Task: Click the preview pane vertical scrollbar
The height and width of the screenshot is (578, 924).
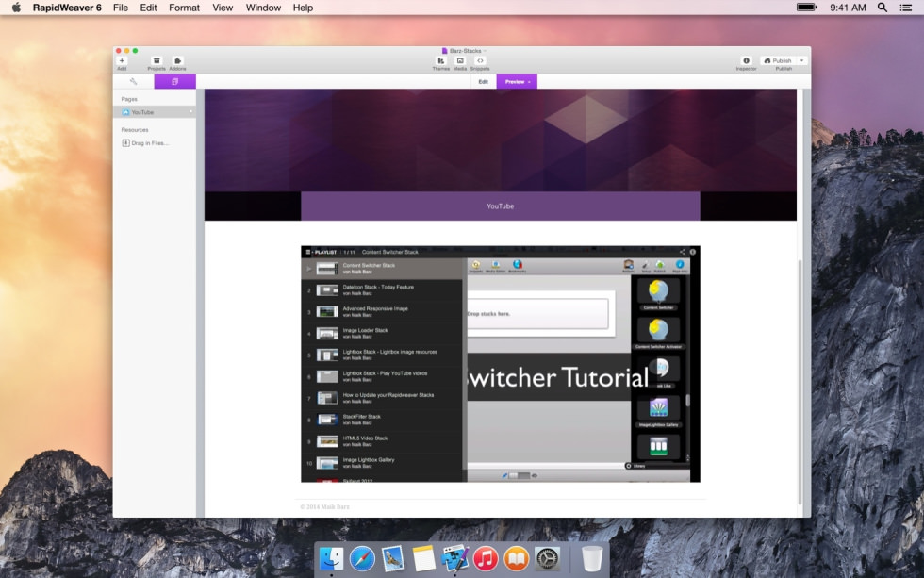Action: 800,382
